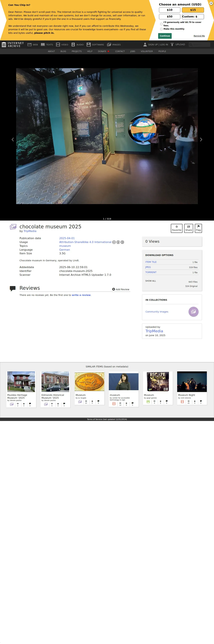
Task: Go to next image in carousel
Action: 201,140
